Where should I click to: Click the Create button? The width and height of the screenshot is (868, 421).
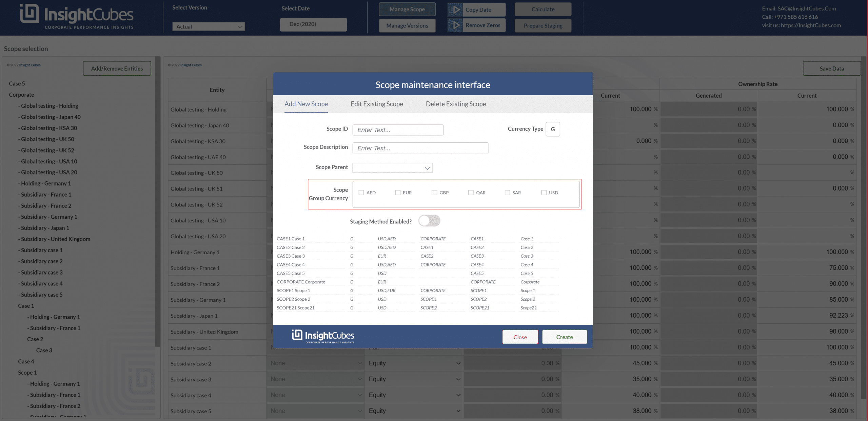(564, 337)
